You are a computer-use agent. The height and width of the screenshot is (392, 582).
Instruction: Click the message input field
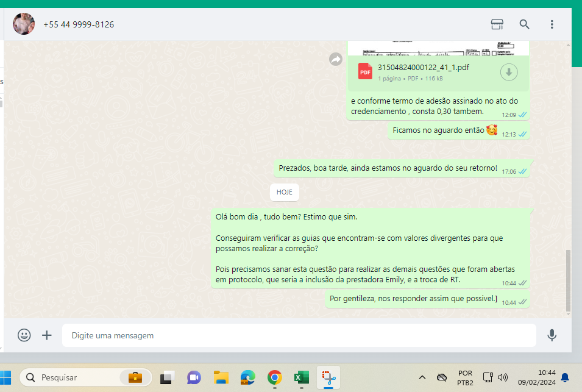pos(299,335)
